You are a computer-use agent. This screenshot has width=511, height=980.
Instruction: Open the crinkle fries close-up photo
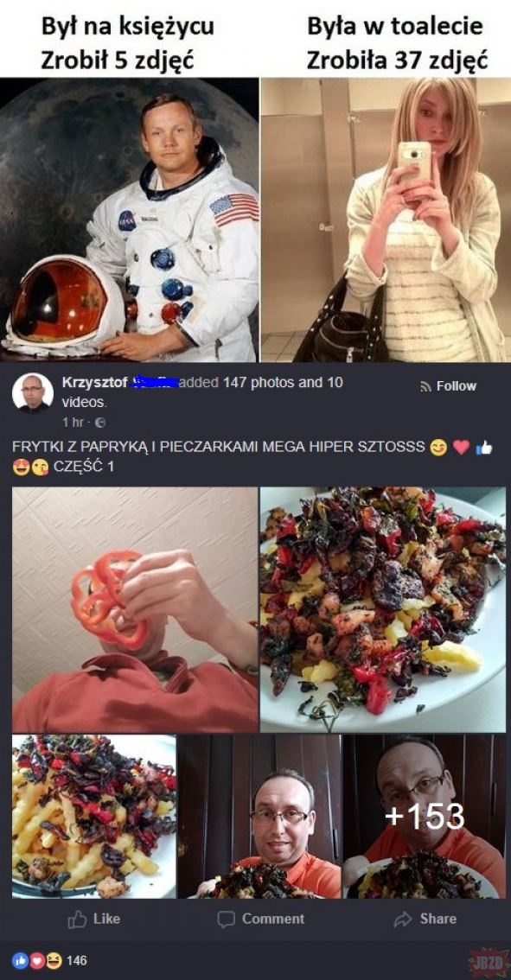coord(94,817)
